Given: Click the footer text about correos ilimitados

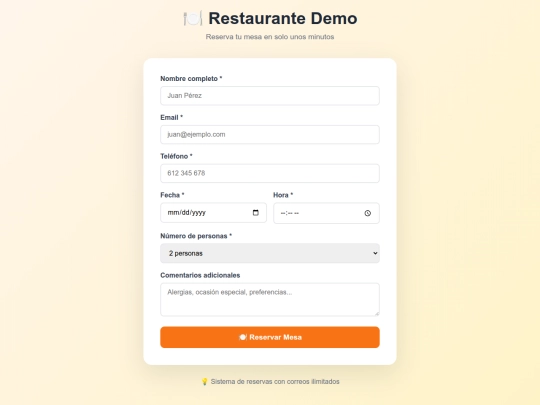Looking at the screenshot, I should click(275, 382).
